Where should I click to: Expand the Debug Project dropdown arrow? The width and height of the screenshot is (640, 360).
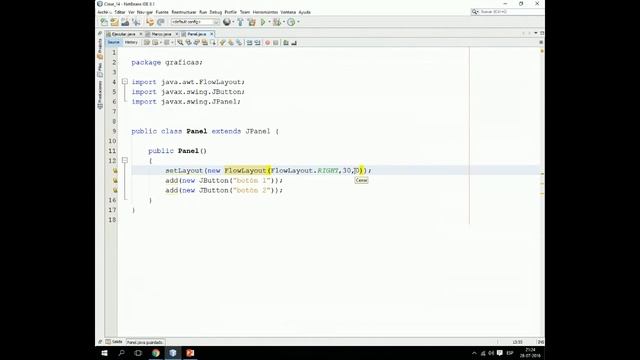click(x=284, y=22)
